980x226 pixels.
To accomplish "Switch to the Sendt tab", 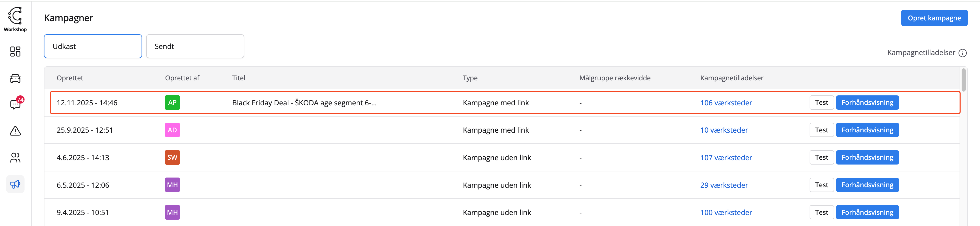I will [195, 46].
